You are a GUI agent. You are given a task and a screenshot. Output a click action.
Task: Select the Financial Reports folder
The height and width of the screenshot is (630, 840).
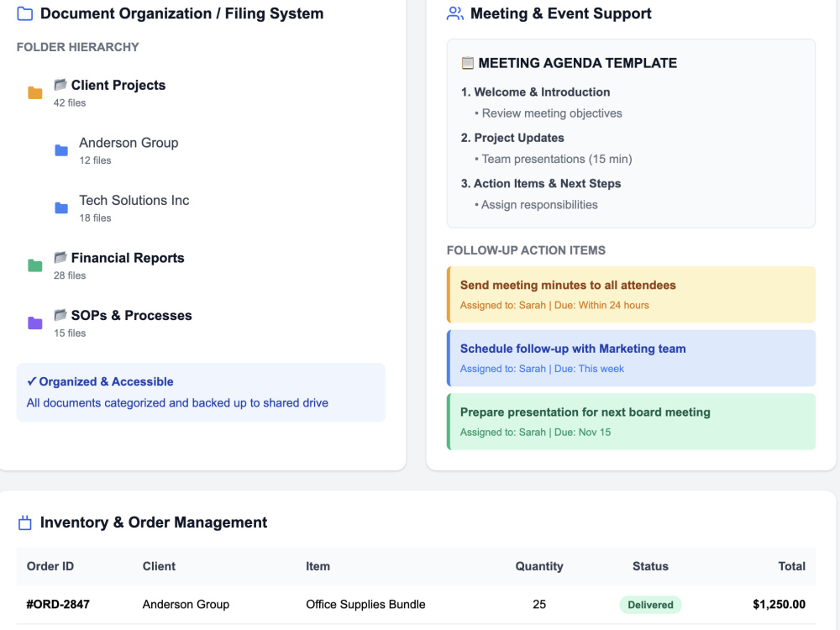click(x=128, y=258)
